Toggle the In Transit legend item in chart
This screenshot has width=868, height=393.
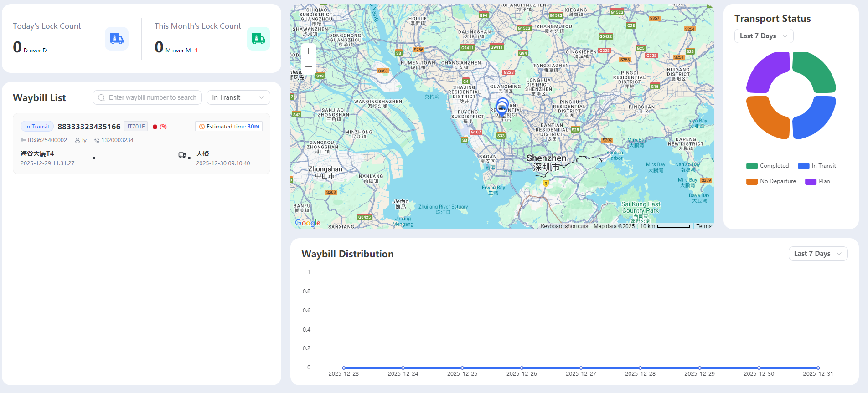[817, 166]
